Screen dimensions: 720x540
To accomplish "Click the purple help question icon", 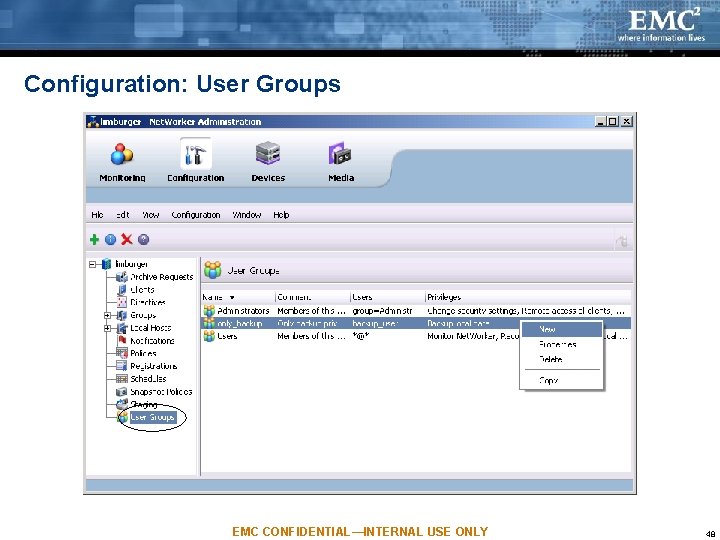I will [143, 239].
